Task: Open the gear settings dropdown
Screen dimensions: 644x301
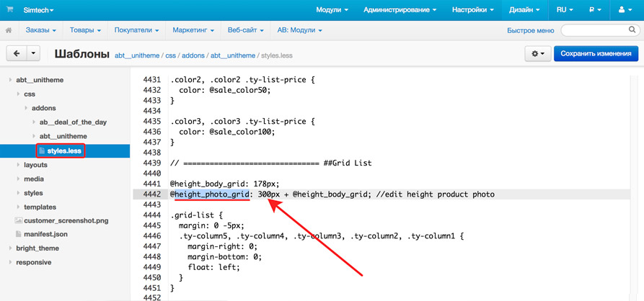Action: (x=538, y=54)
